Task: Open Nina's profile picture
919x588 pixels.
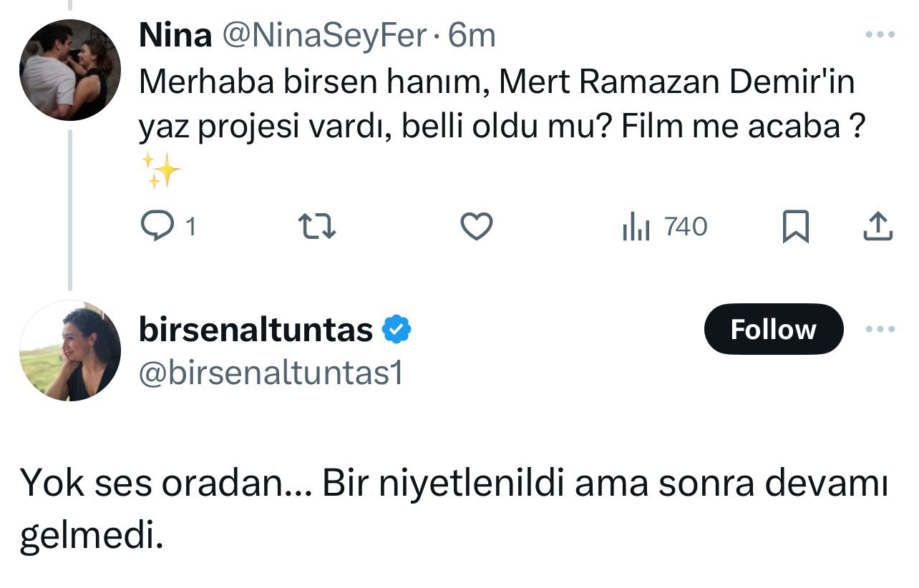Action: (70, 70)
